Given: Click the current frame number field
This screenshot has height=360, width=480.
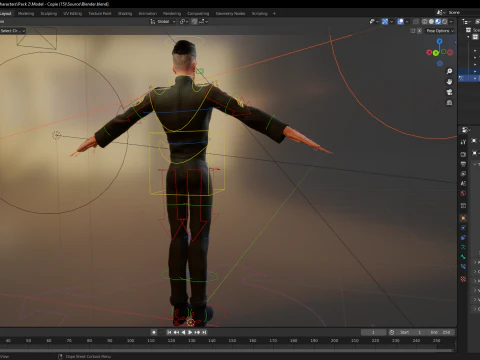Looking at the screenshot, I should (373, 332).
